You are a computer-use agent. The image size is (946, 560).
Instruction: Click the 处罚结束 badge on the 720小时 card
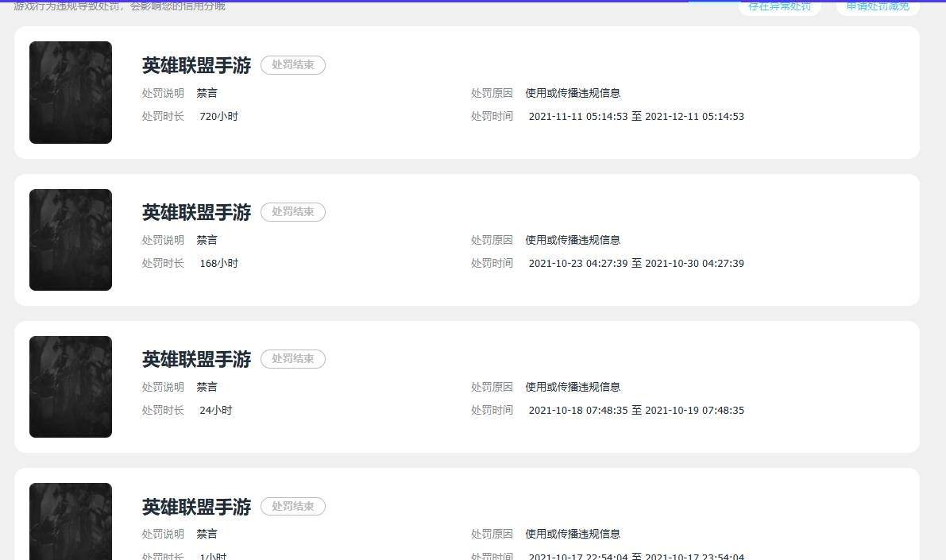coord(292,64)
